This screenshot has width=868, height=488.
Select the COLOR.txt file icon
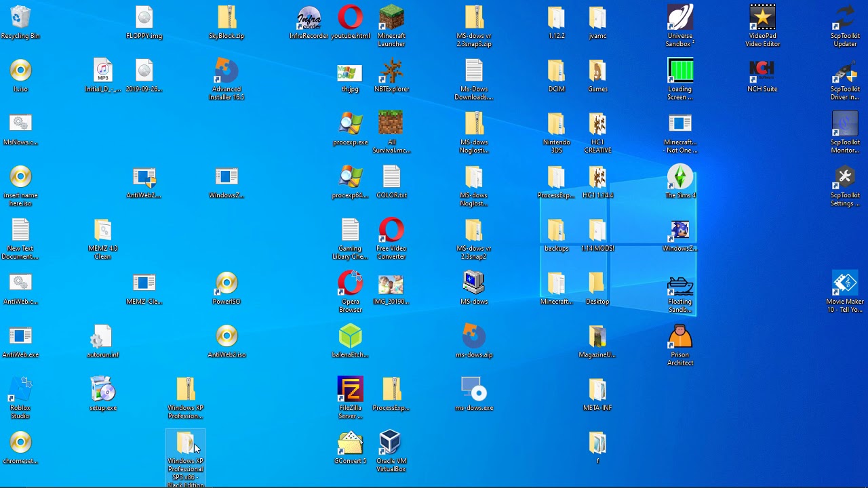pos(391,177)
